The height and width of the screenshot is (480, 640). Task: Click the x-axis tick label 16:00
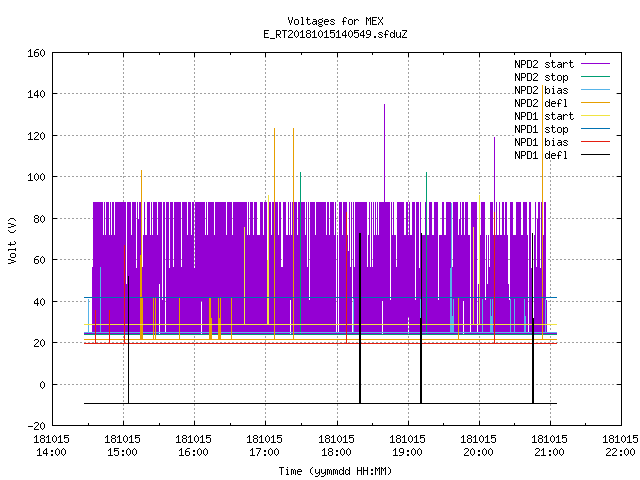pos(193,452)
